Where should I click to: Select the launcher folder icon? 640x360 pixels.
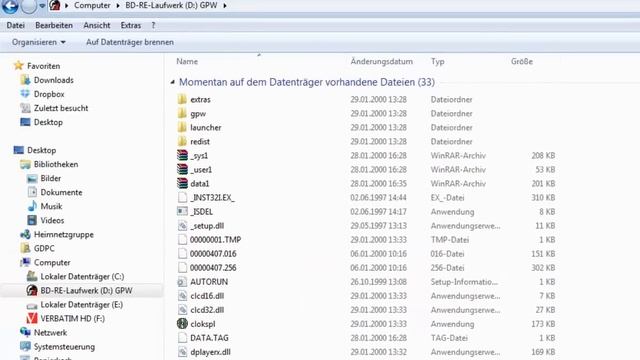(182, 127)
